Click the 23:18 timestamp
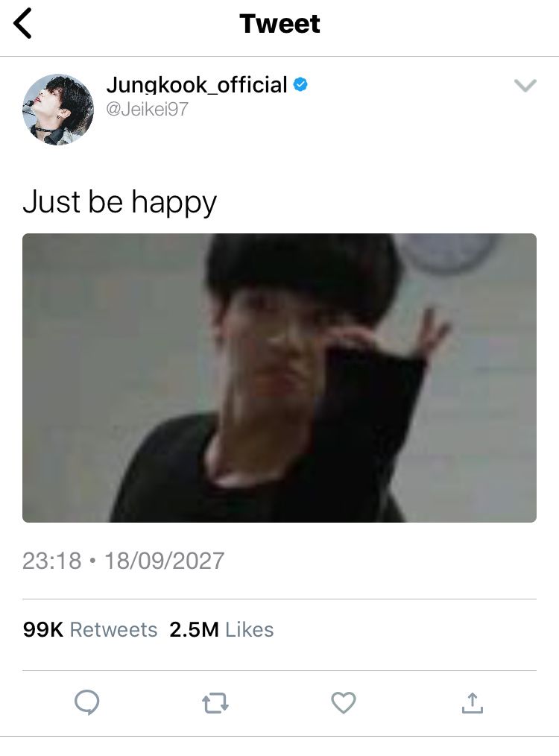This screenshot has height=756, width=559. 52,561
